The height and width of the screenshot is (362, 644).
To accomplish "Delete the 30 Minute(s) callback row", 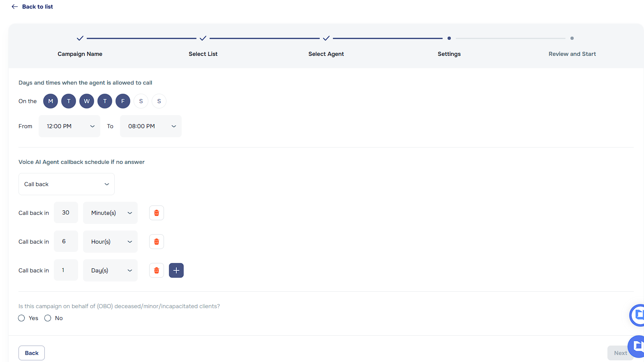I will tap(156, 213).
